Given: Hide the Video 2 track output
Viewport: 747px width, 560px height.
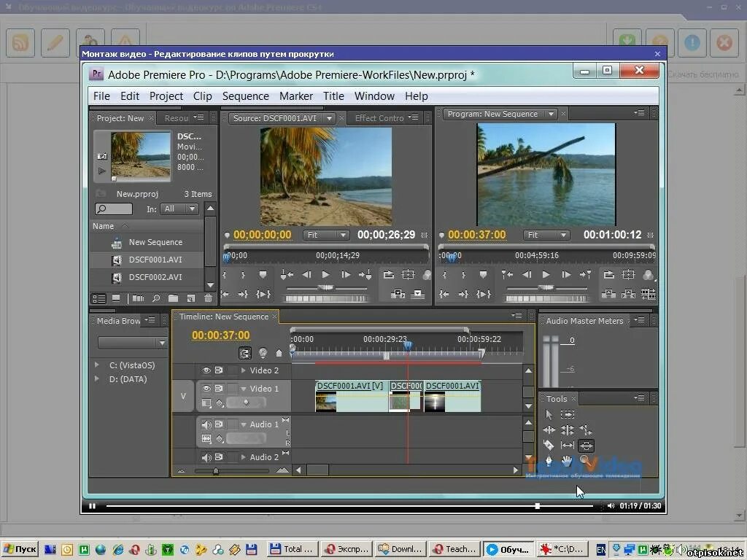Looking at the screenshot, I should click(x=206, y=370).
